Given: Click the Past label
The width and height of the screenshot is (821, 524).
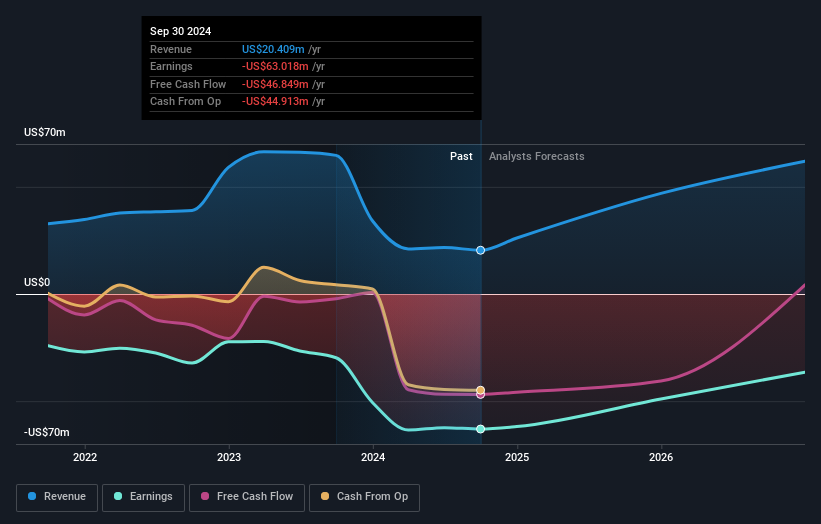Looking at the screenshot, I should (x=461, y=156).
